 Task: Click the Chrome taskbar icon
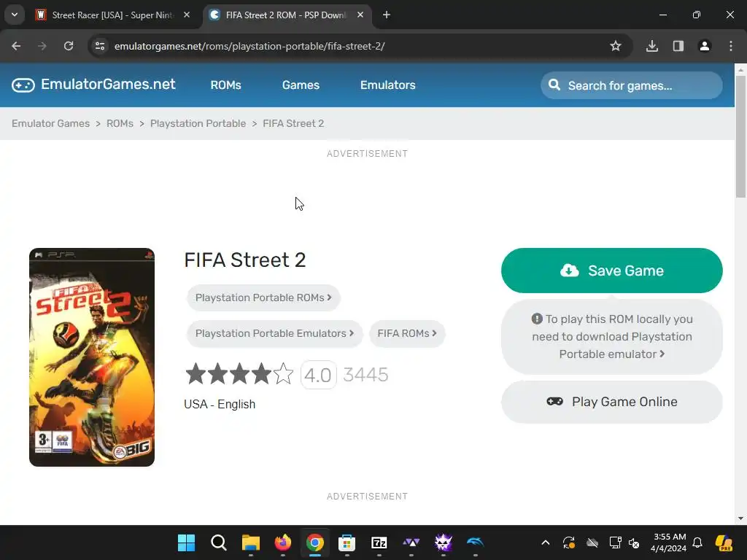point(315,542)
